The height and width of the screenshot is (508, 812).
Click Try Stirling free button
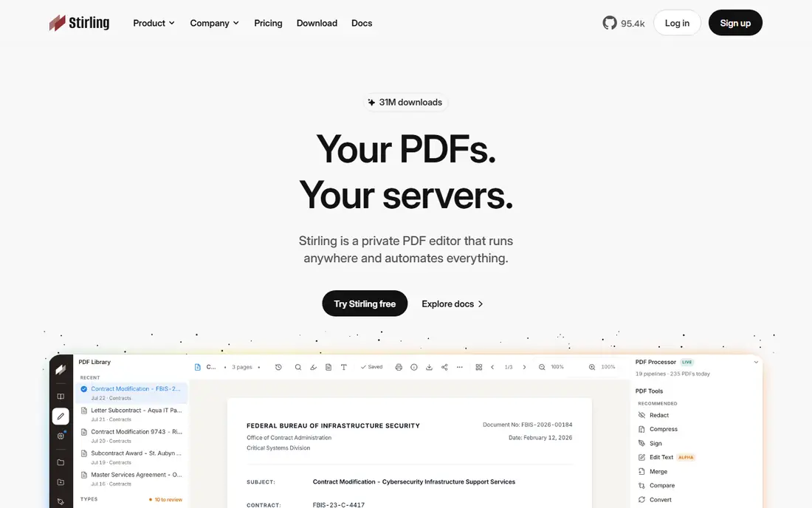(365, 303)
